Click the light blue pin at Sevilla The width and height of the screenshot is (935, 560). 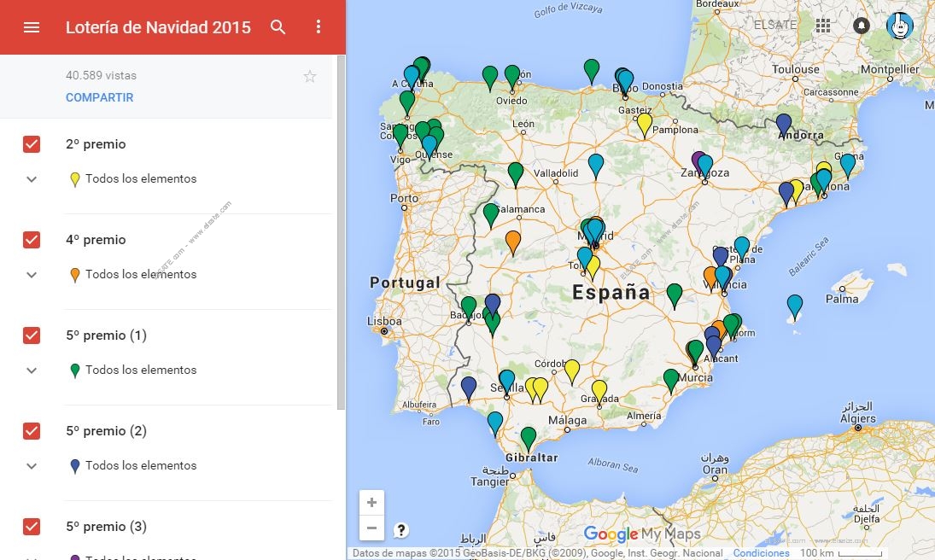pyautogui.click(x=507, y=382)
